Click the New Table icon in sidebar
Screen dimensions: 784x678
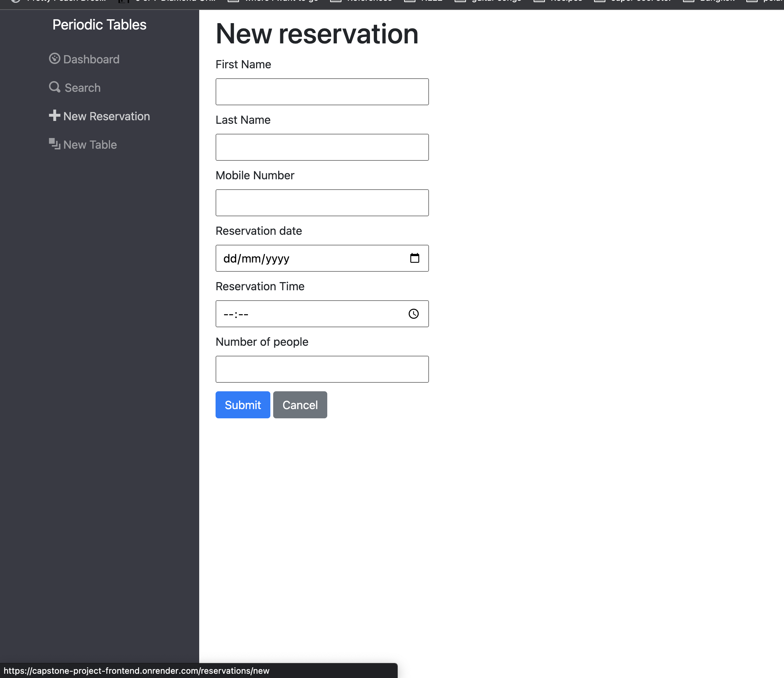point(54,144)
